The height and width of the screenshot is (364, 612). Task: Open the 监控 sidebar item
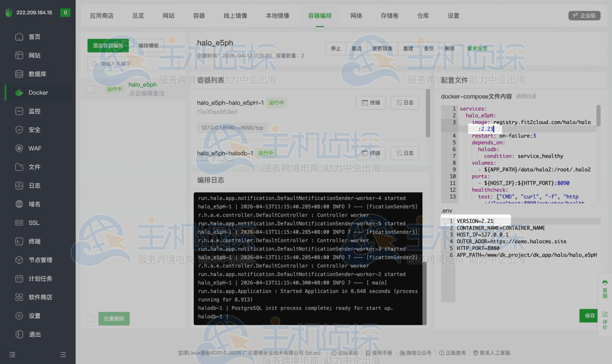click(x=35, y=111)
